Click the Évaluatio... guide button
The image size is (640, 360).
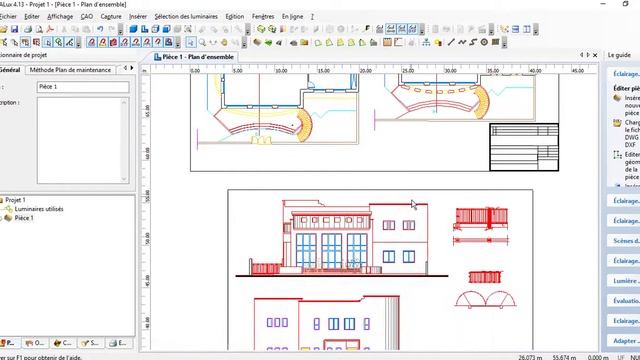[624, 300]
